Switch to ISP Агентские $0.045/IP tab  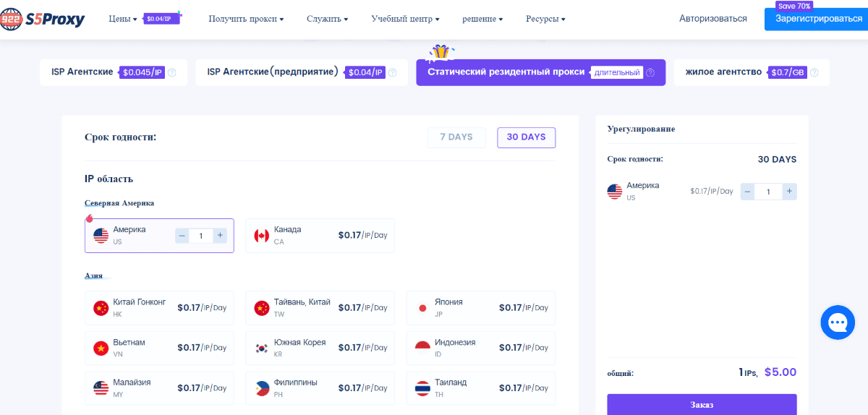pos(114,72)
